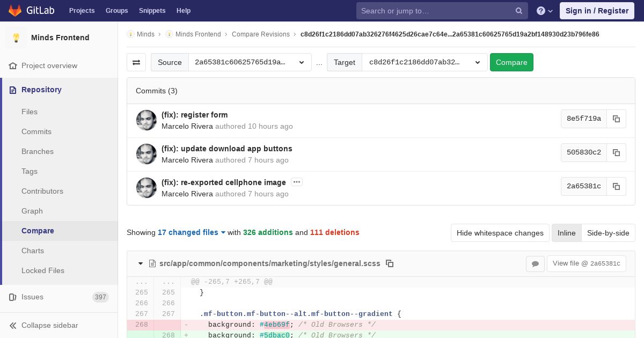Click the GitLab logo home icon
Viewport: 644px width, 338px height.
pos(14,10)
